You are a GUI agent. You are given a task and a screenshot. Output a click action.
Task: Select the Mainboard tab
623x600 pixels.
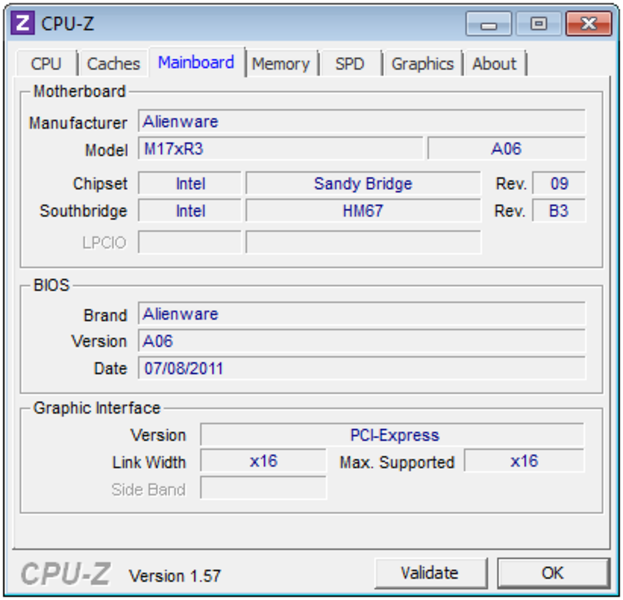tap(196, 62)
